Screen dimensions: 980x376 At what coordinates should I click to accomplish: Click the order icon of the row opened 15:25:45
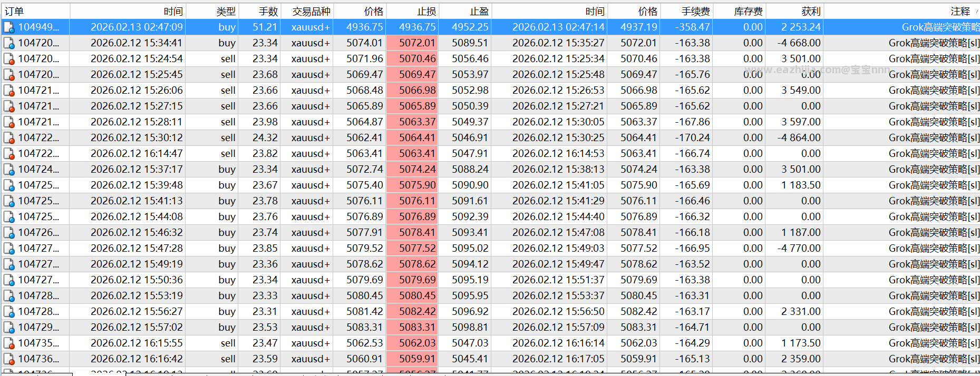[x=9, y=75]
